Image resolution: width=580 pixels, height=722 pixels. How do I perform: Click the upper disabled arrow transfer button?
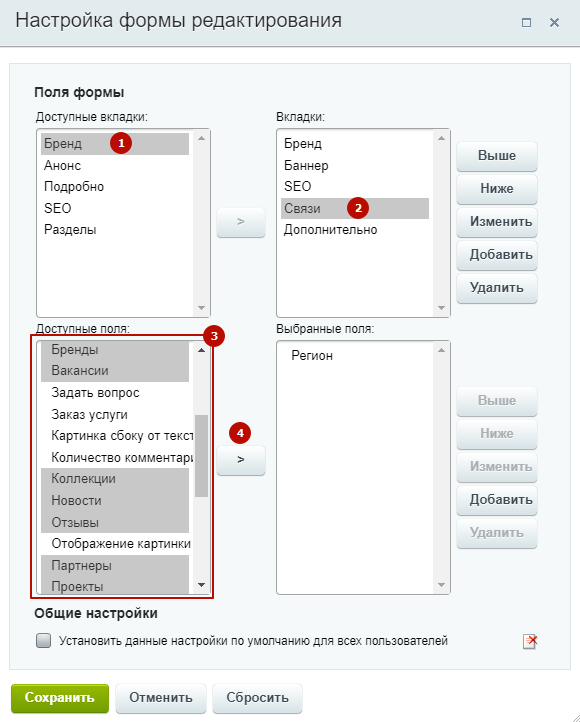(x=241, y=222)
